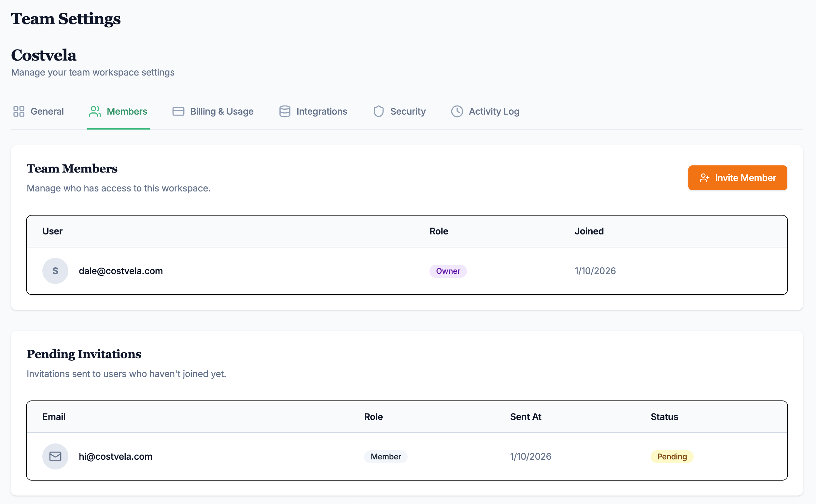This screenshot has width=816, height=504.
Task: Click the Owner role badge
Action: (448, 271)
